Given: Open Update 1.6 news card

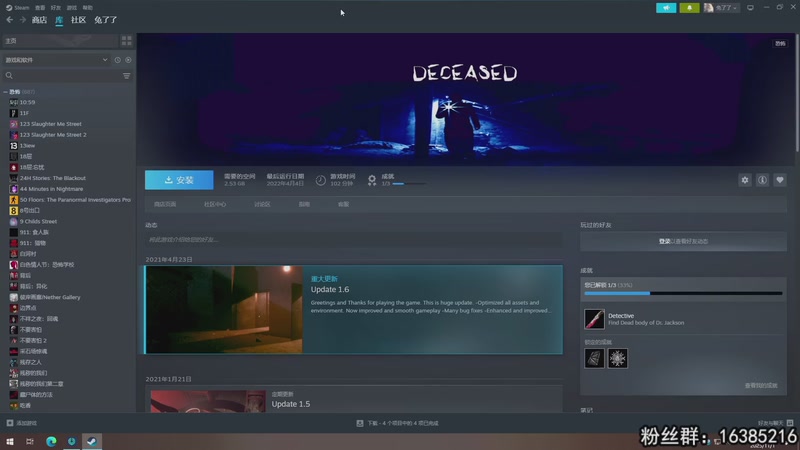Looking at the screenshot, I should (354, 310).
